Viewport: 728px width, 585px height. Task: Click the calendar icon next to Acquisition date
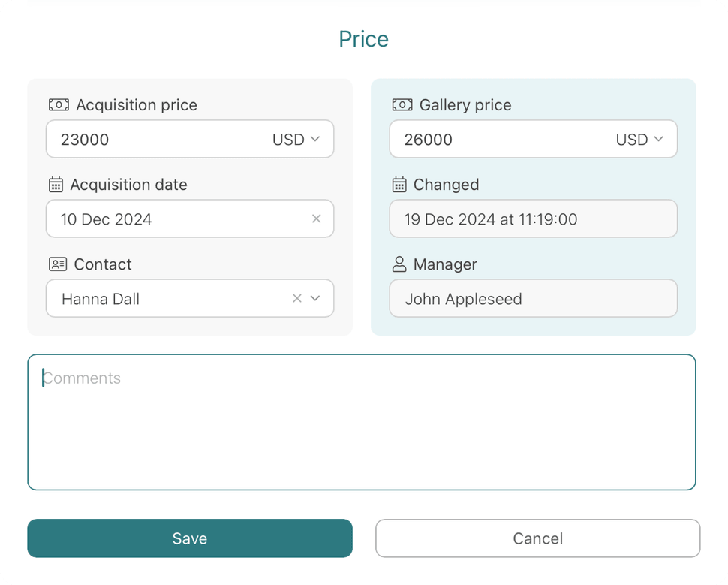56,185
